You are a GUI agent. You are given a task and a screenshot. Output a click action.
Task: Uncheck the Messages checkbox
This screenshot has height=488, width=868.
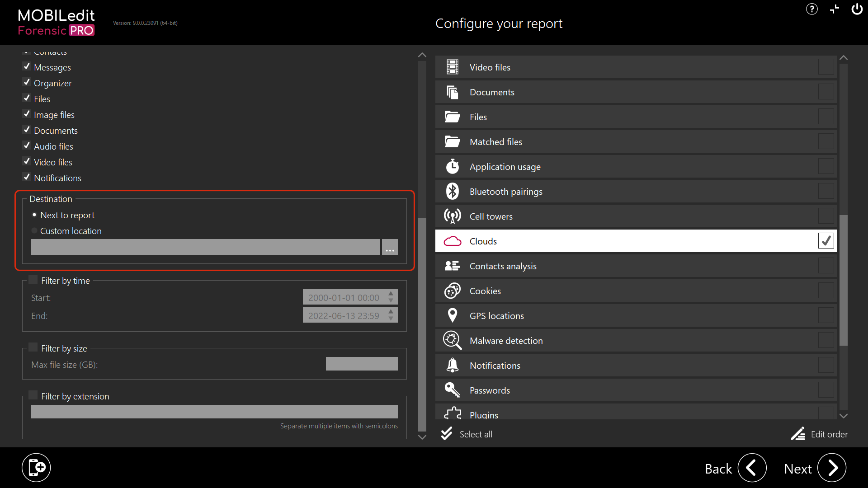pyautogui.click(x=27, y=66)
